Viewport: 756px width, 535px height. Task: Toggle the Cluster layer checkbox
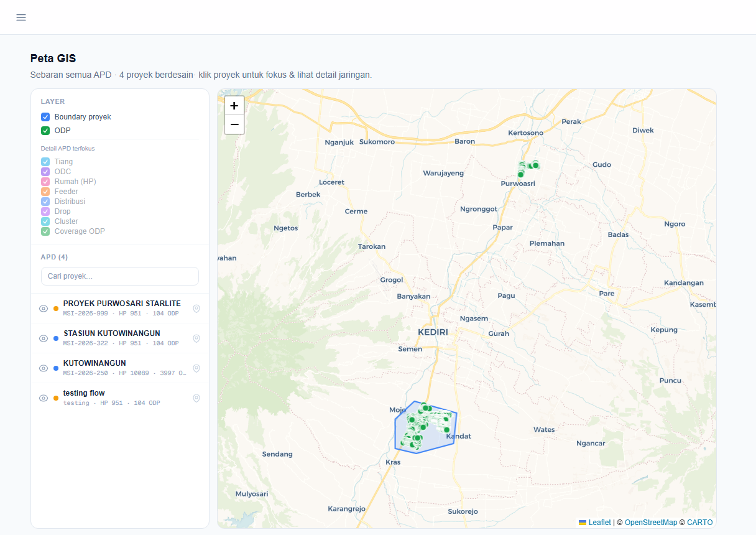click(x=45, y=221)
